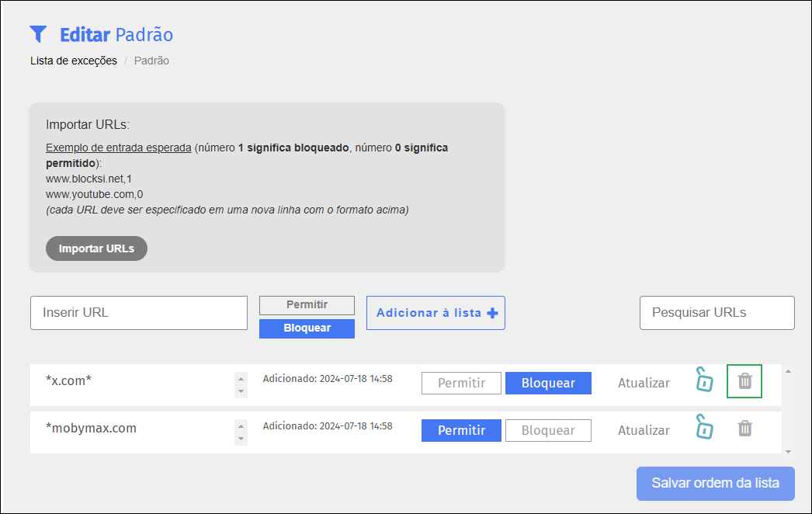Click the *x.com* URL text
The width and height of the screenshot is (812, 514).
pos(68,380)
